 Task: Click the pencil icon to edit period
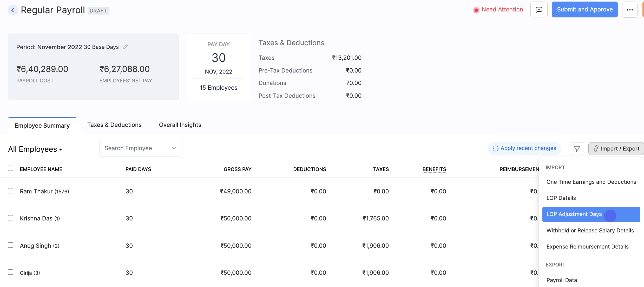point(125,47)
